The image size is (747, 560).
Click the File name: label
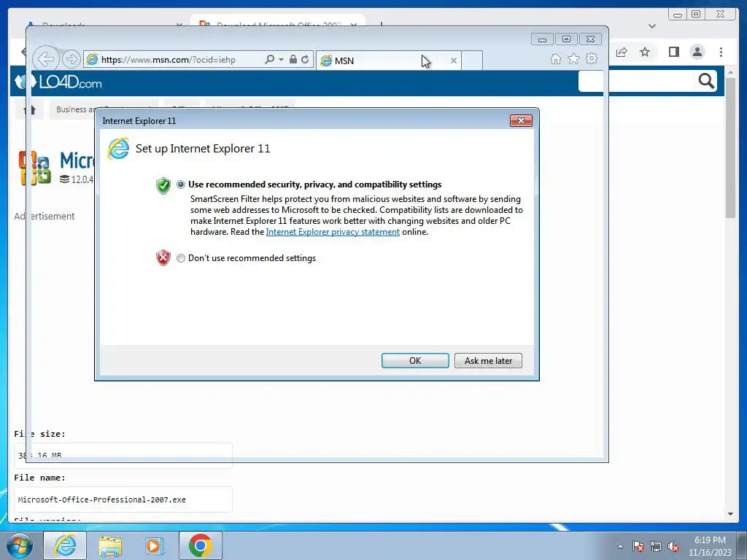[x=39, y=478]
